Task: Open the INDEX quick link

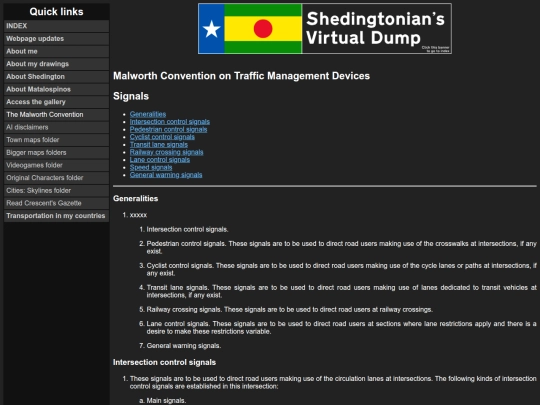Action: coord(56,26)
